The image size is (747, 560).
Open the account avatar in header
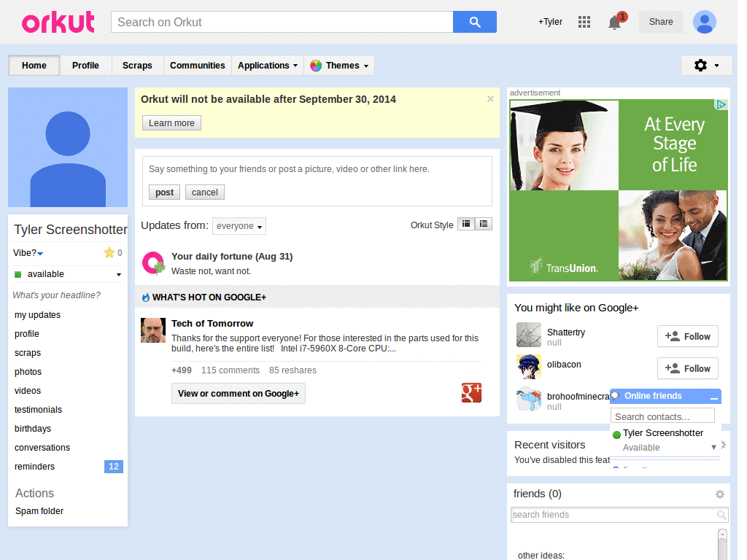704,22
